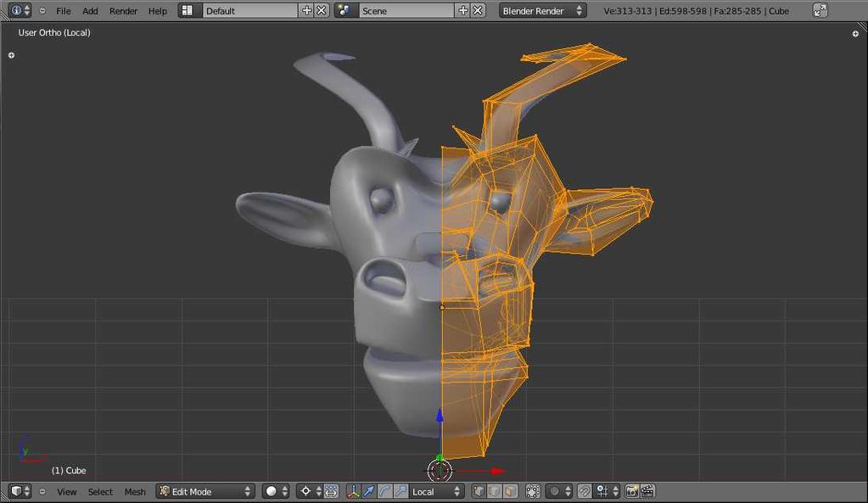
Task: Add a new scene
Action: 462,10
